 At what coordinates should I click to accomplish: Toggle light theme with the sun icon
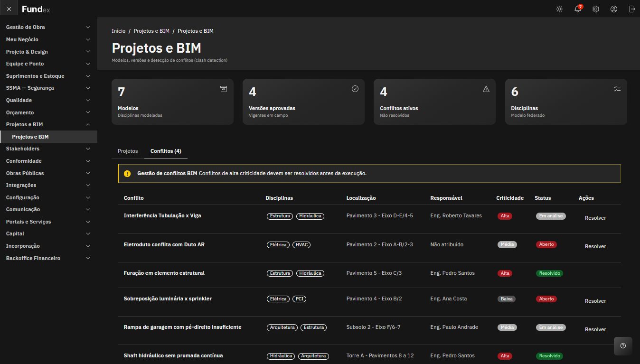[559, 9]
